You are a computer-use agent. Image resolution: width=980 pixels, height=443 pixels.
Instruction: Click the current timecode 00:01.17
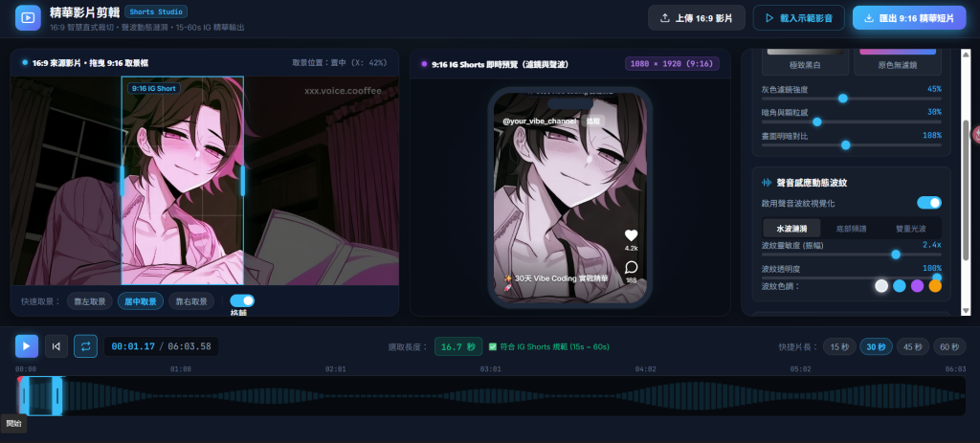(133, 346)
